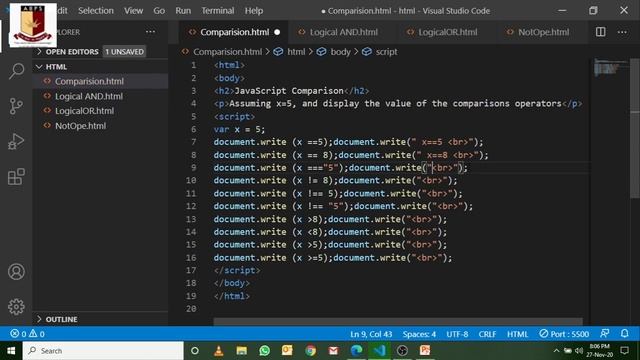Image resolution: width=640 pixels, height=360 pixels.
Task: Click Ln 9, Col 43 cursor position
Action: (x=371, y=334)
